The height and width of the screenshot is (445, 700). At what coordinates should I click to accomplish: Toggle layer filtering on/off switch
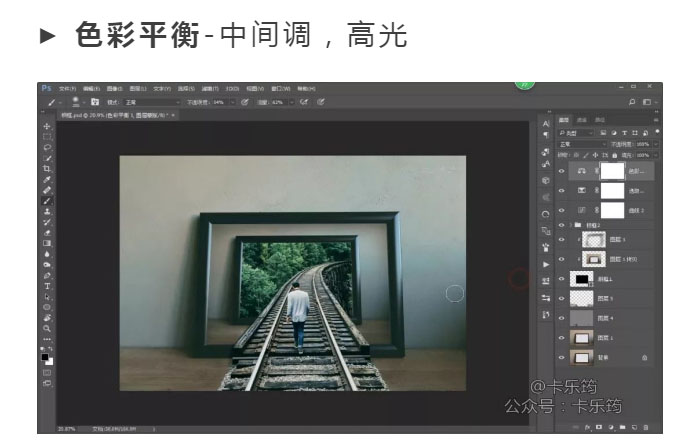click(657, 132)
